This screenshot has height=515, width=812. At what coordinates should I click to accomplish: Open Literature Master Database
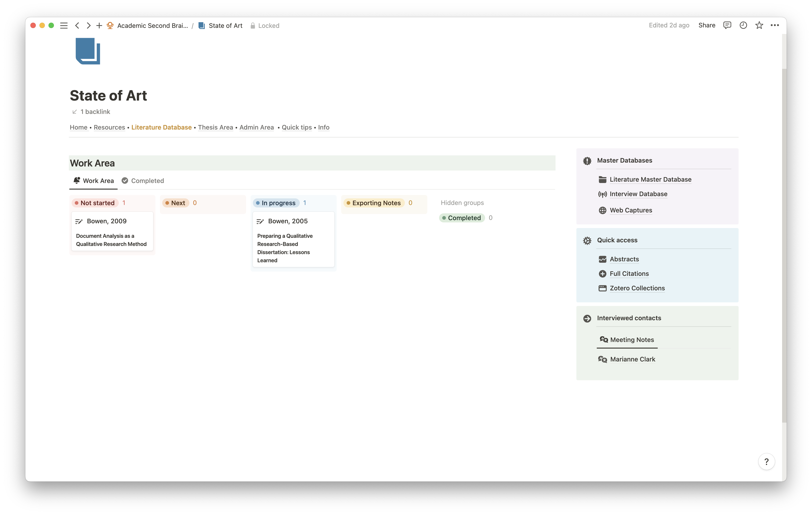[x=650, y=179]
